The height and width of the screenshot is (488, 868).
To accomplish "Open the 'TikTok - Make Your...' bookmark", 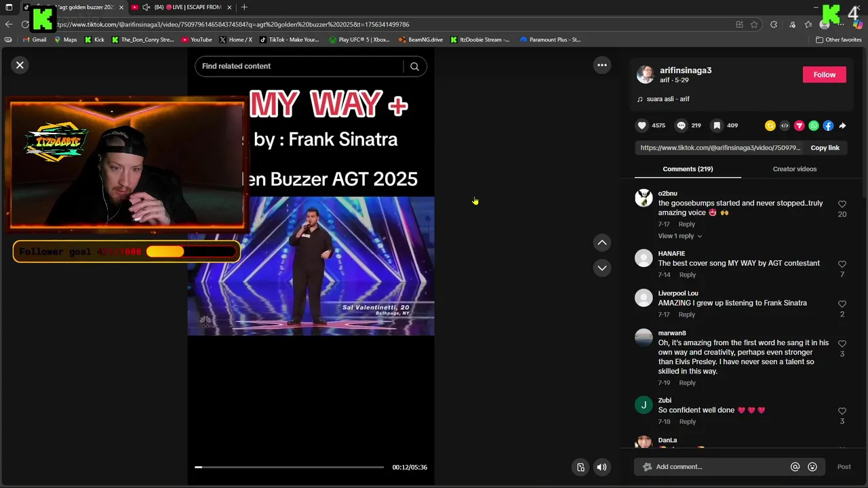I will coord(290,39).
